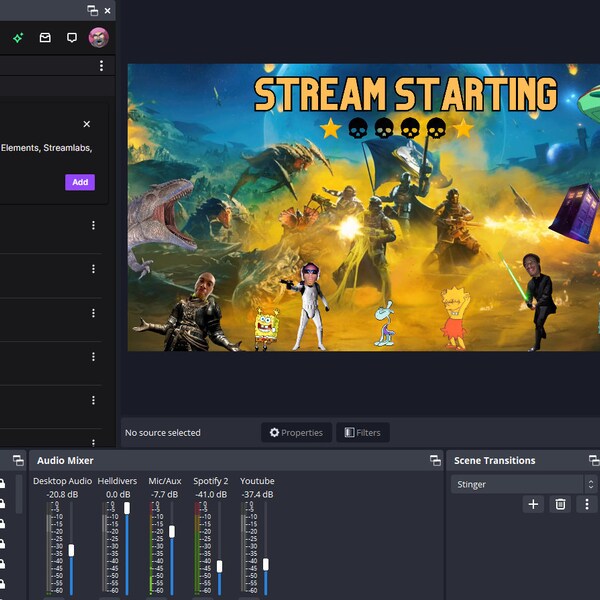Click the "Helldivers" channel label
600x600 pixels.
117,481
